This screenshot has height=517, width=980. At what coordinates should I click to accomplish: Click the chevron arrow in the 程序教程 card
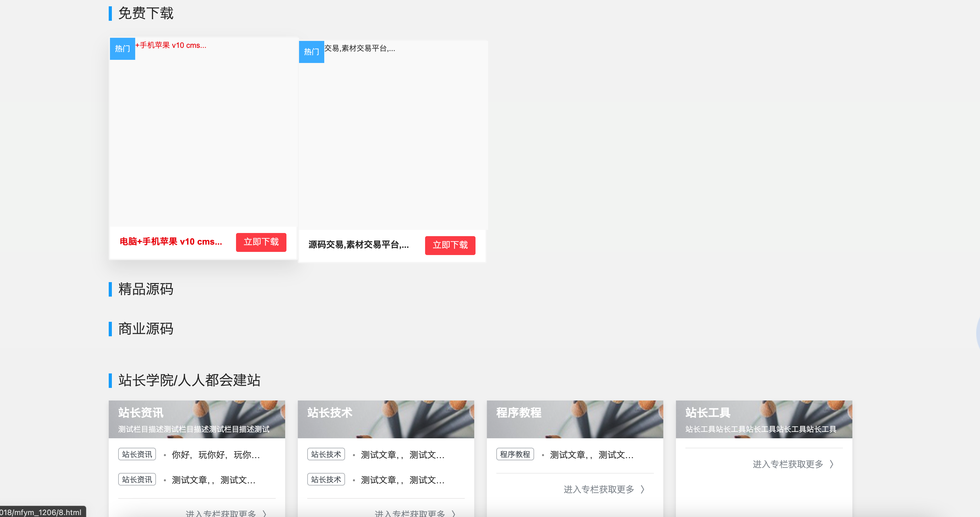[643, 489]
